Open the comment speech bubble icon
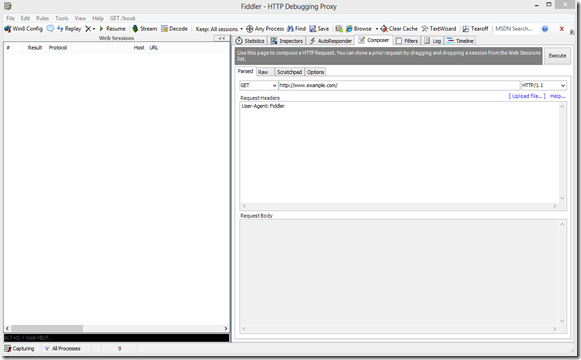The width and height of the screenshot is (581, 360). tap(50, 29)
